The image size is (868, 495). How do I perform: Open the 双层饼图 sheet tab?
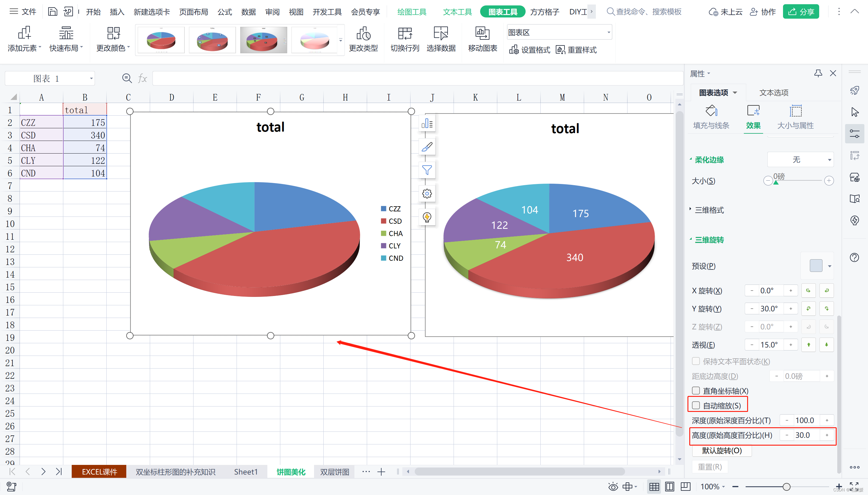coord(335,472)
